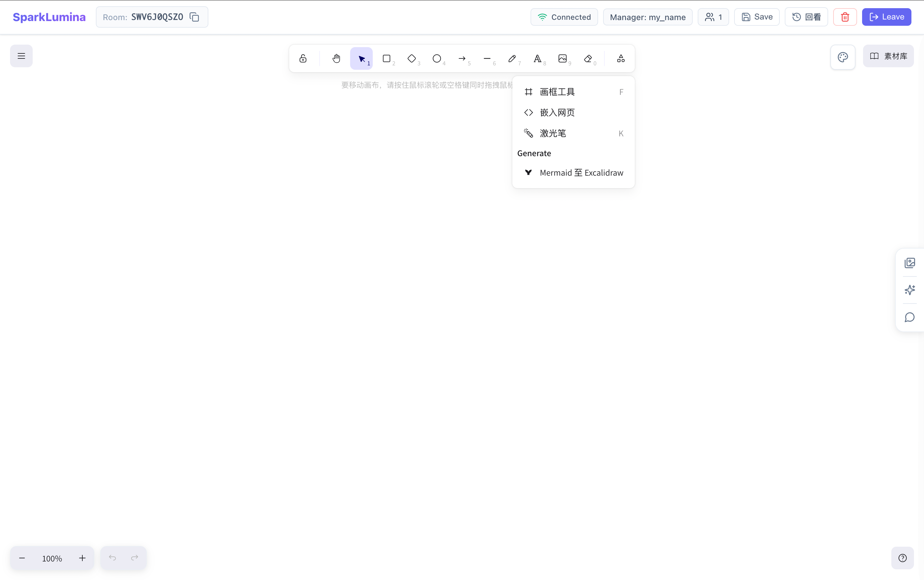Choose the Text tool
Image resolution: width=924 pixels, height=580 pixels.
[x=537, y=58]
